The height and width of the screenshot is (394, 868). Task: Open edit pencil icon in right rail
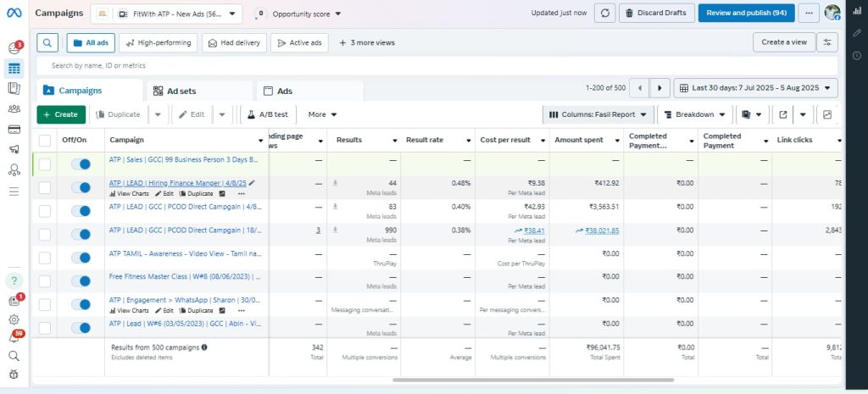[x=857, y=33]
